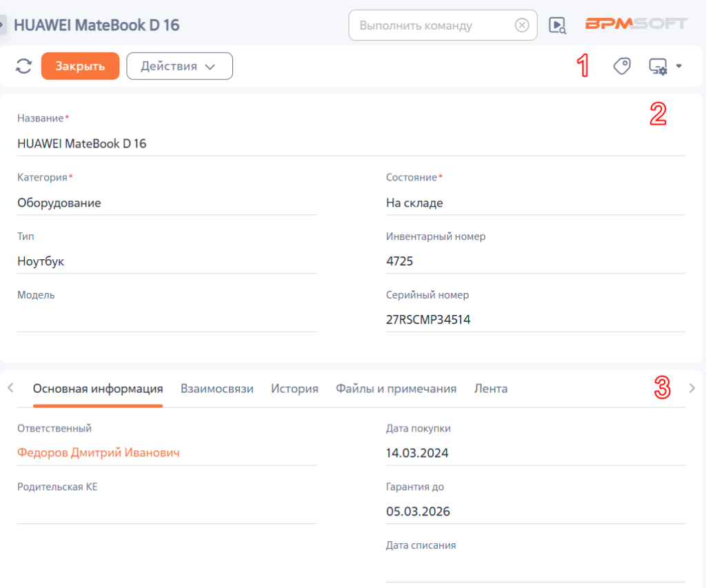Click the Ответственный field label
The height and width of the screenshot is (588, 706).
(54, 428)
